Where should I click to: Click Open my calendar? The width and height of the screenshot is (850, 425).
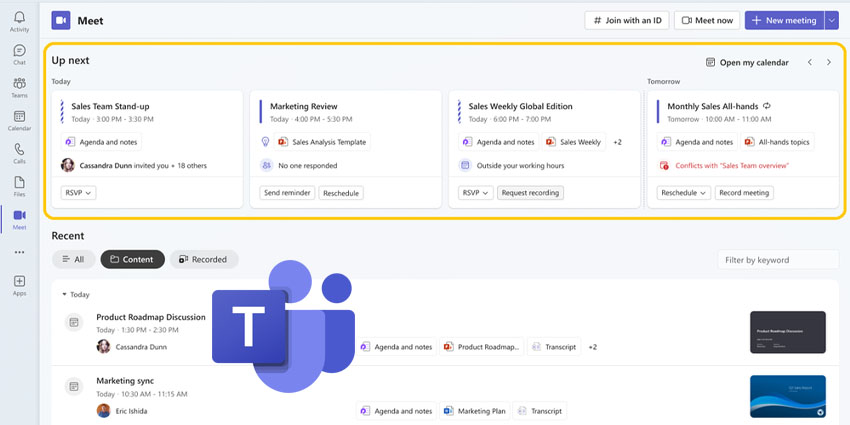tap(747, 62)
